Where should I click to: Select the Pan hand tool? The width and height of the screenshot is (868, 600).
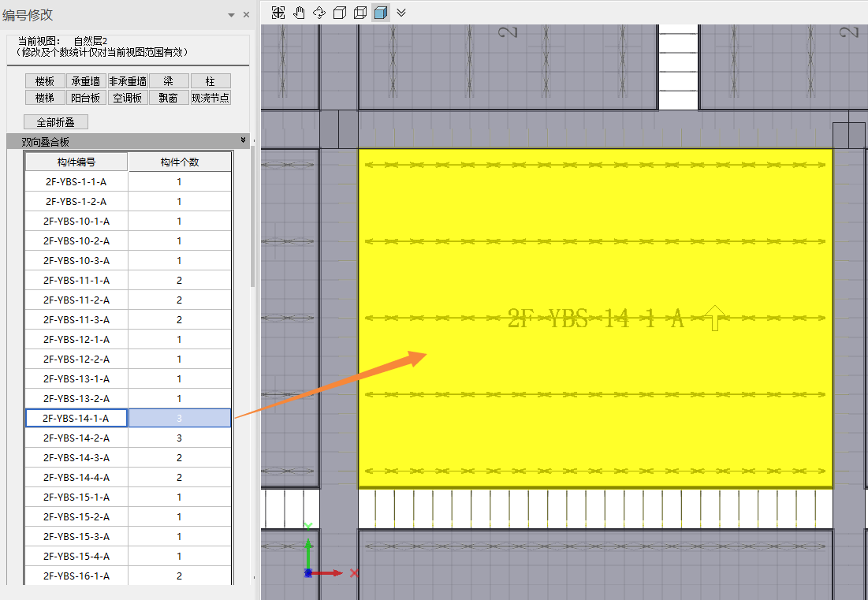(299, 13)
